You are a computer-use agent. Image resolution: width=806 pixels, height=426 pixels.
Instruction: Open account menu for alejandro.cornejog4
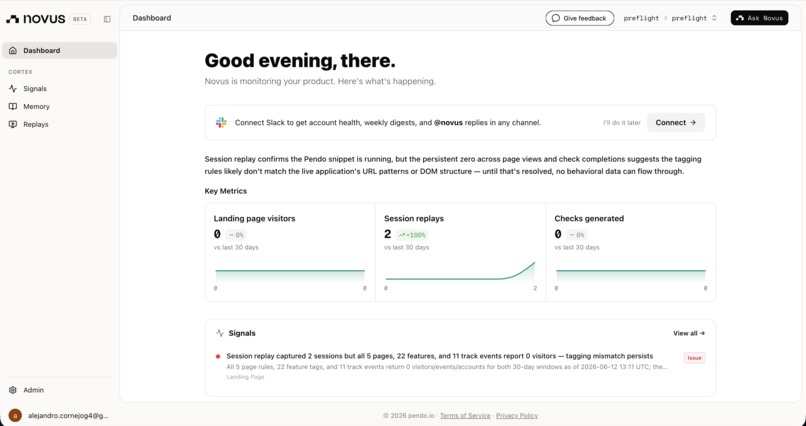click(60, 415)
